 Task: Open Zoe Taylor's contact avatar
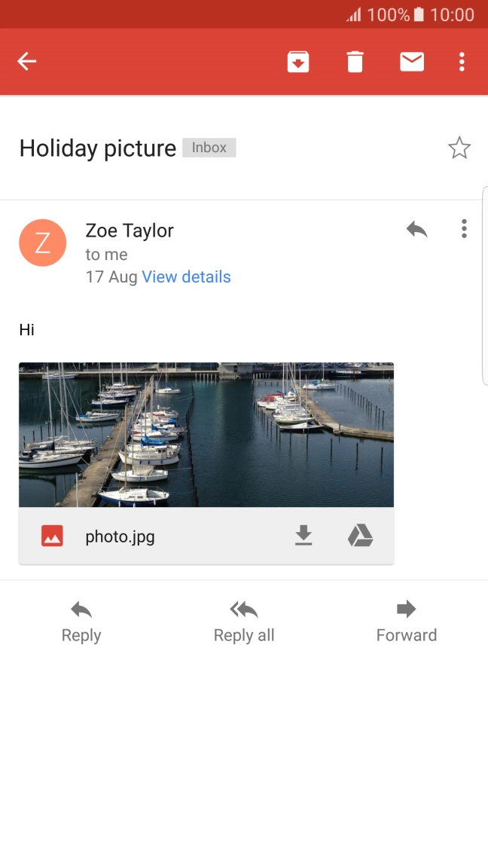click(43, 243)
